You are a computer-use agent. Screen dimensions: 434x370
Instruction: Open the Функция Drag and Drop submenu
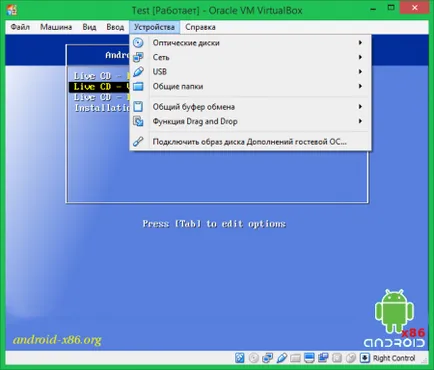point(250,121)
